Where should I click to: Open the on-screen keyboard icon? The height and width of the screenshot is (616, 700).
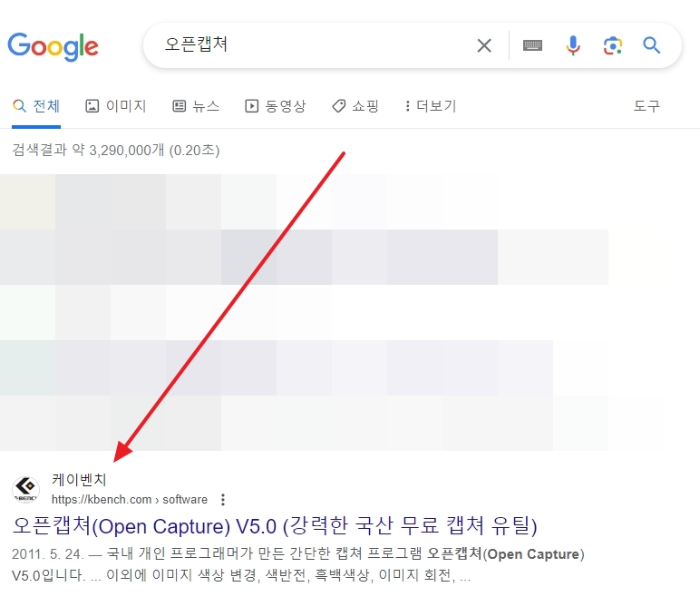(x=532, y=45)
